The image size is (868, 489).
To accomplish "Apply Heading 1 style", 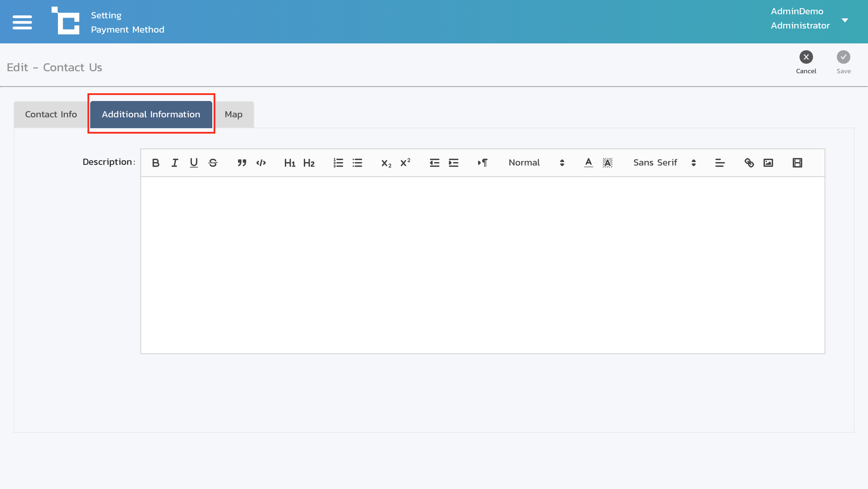I will click(x=290, y=163).
